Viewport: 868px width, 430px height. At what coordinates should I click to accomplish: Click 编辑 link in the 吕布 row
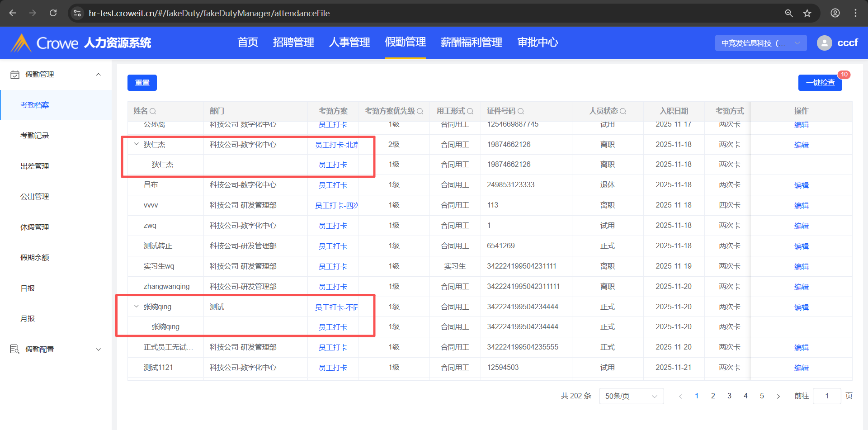pos(801,185)
